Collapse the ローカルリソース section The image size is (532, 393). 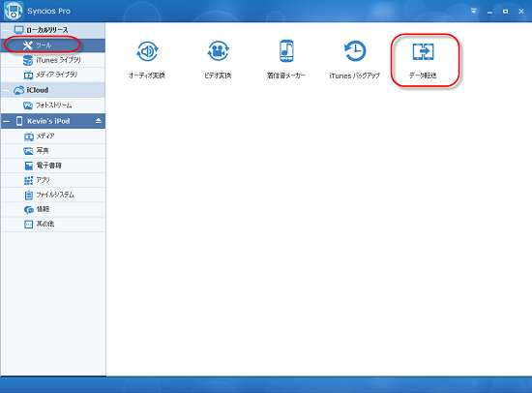7,30
